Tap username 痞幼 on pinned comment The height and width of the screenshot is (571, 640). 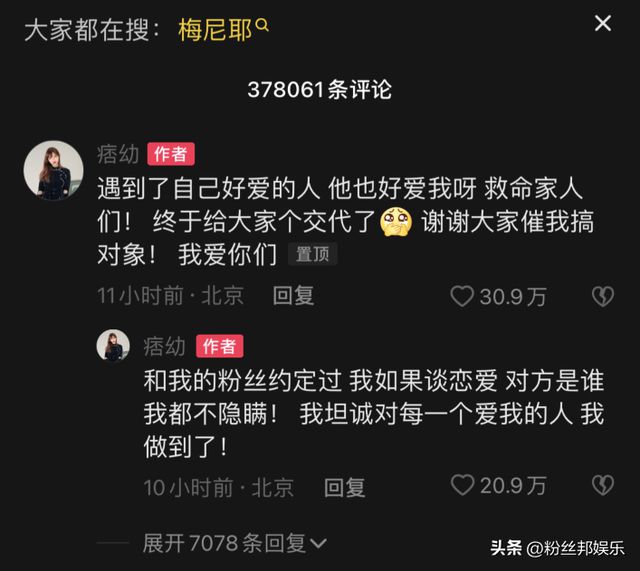click(118, 154)
